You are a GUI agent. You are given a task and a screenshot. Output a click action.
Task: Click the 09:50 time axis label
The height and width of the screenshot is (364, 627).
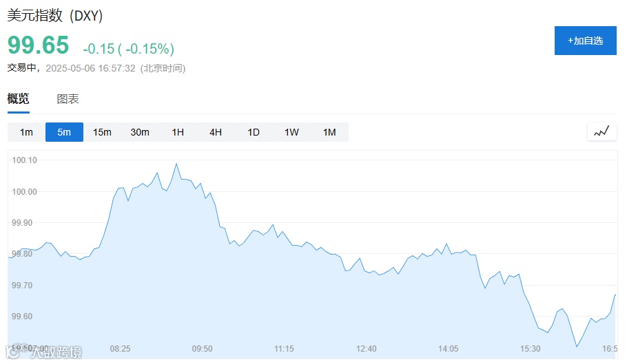pyautogui.click(x=203, y=348)
